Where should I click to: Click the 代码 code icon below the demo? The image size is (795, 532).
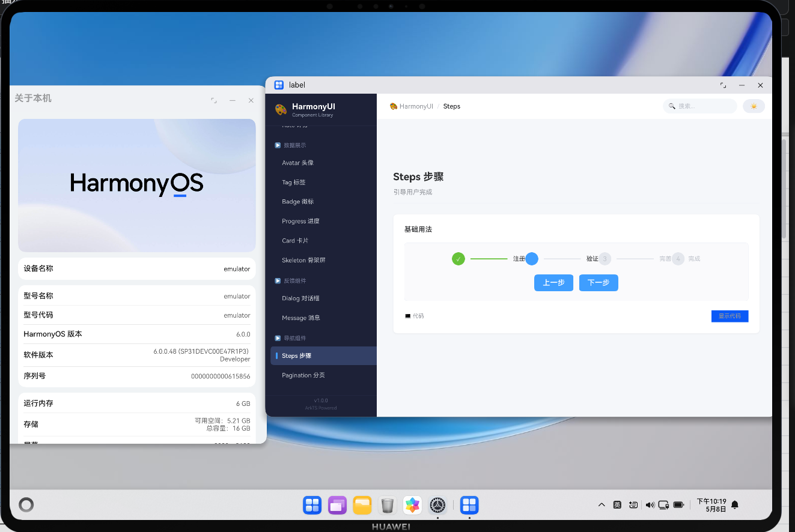click(408, 316)
